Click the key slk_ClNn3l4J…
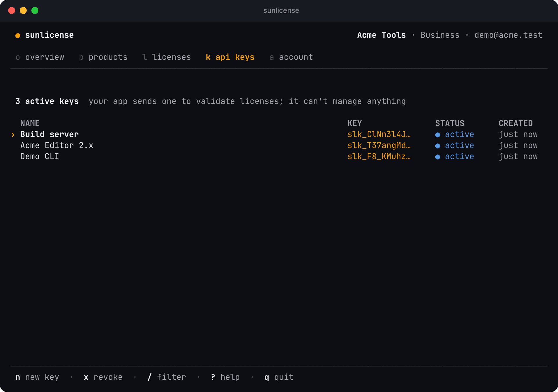558x392 pixels. coord(379,134)
